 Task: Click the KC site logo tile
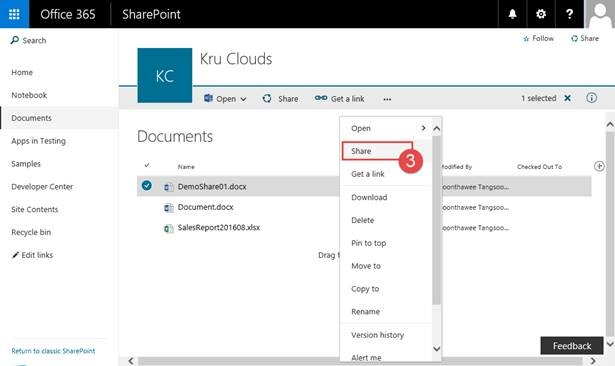click(165, 75)
